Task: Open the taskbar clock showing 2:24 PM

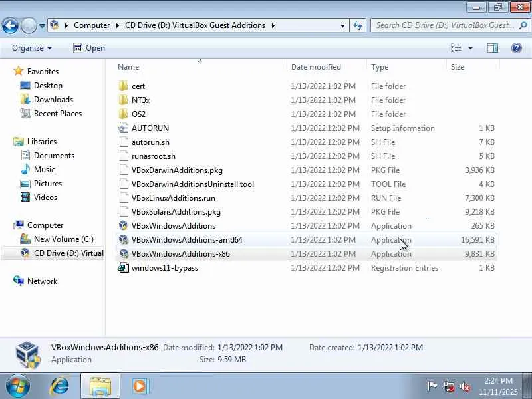Action: tap(498, 386)
